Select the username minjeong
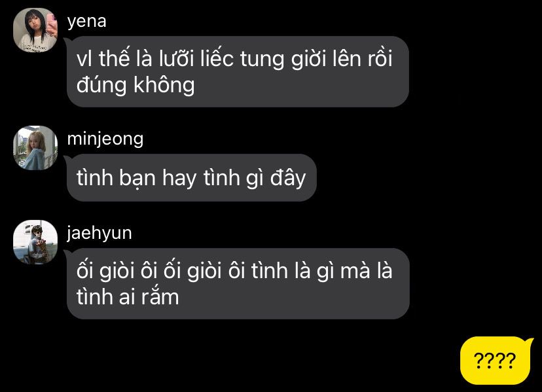542x392 pixels. tap(105, 139)
